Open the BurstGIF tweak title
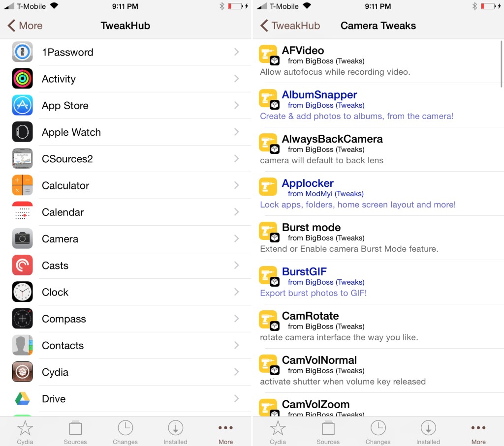Image resolution: width=504 pixels, height=446 pixels. 304,271
